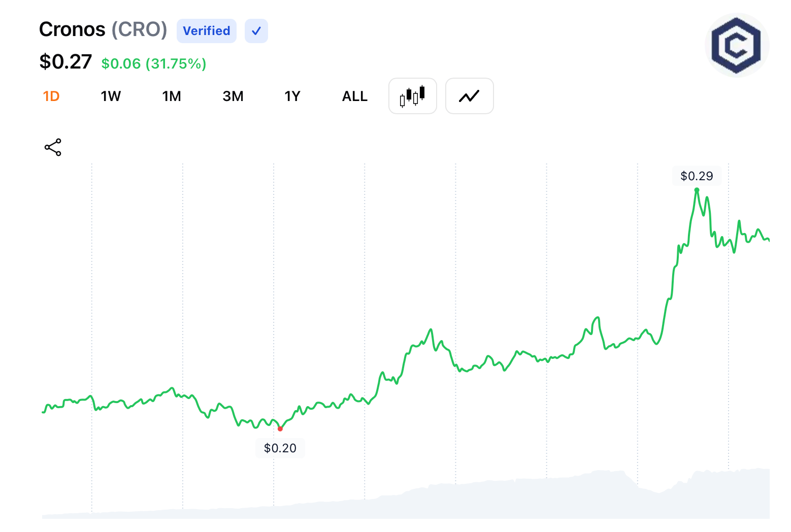Click the Verified badge

206,31
